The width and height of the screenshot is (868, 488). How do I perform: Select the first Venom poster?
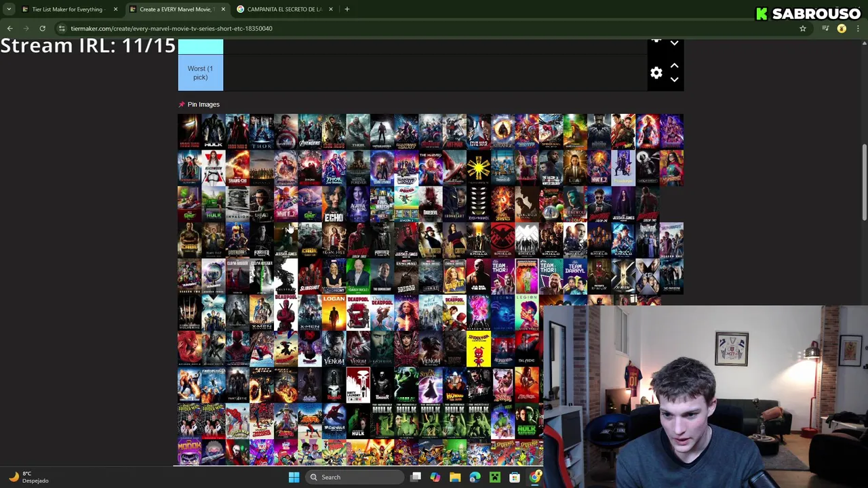click(334, 348)
